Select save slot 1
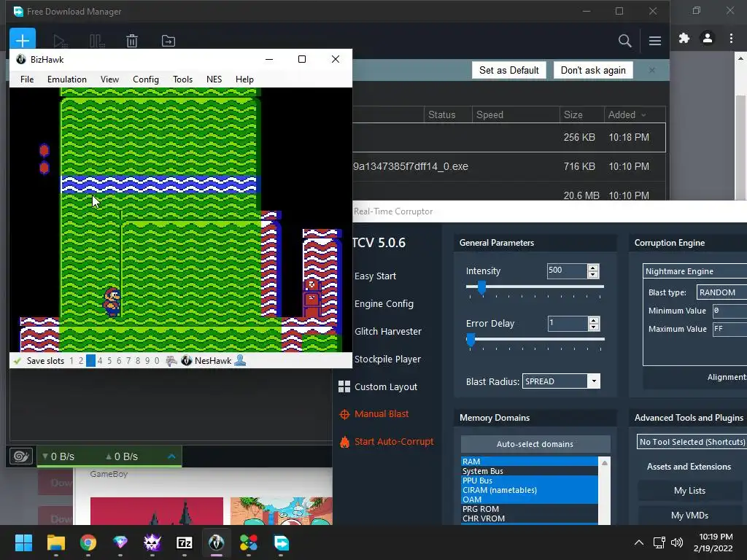The height and width of the screenshot is (560, 747). [71, 361]
